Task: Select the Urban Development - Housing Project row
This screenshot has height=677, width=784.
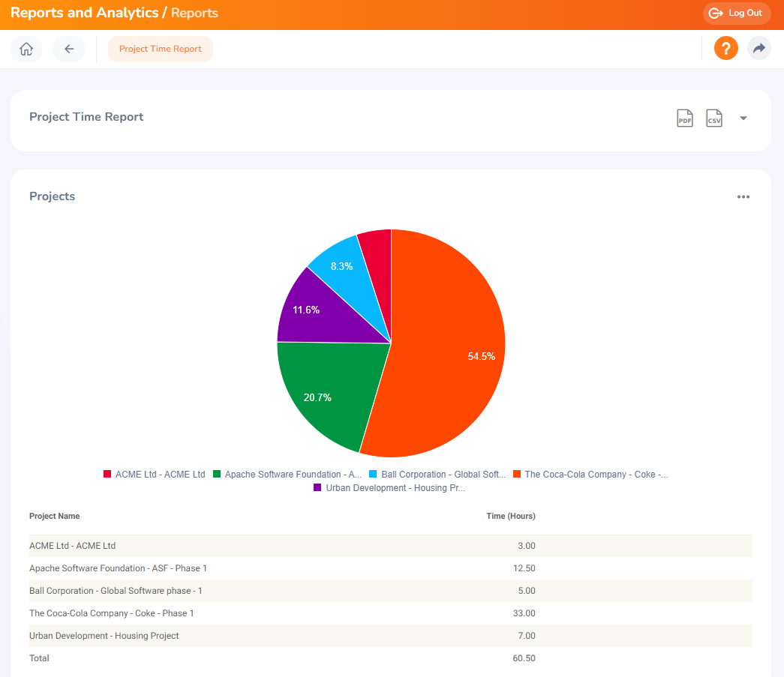Action: (391, 636)
